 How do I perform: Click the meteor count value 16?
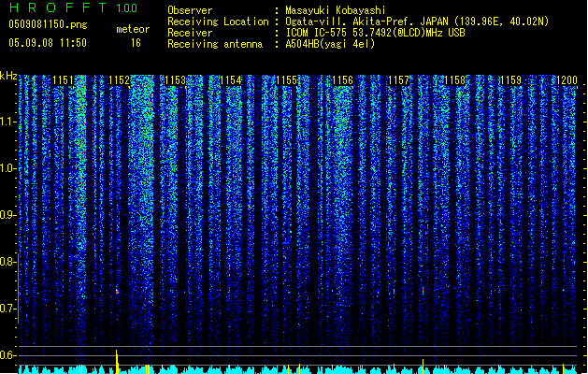(x=136, y=43)
